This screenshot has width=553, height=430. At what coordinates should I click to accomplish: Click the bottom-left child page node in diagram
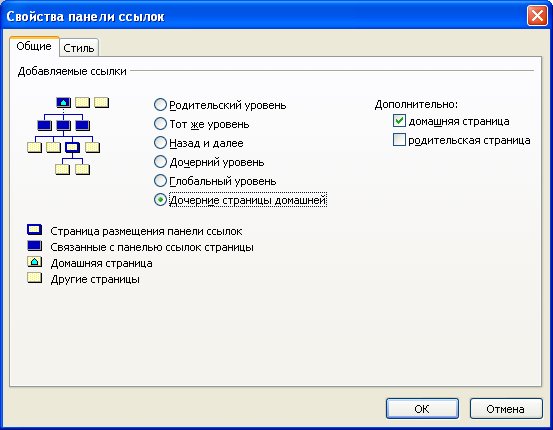pos(62,169)
